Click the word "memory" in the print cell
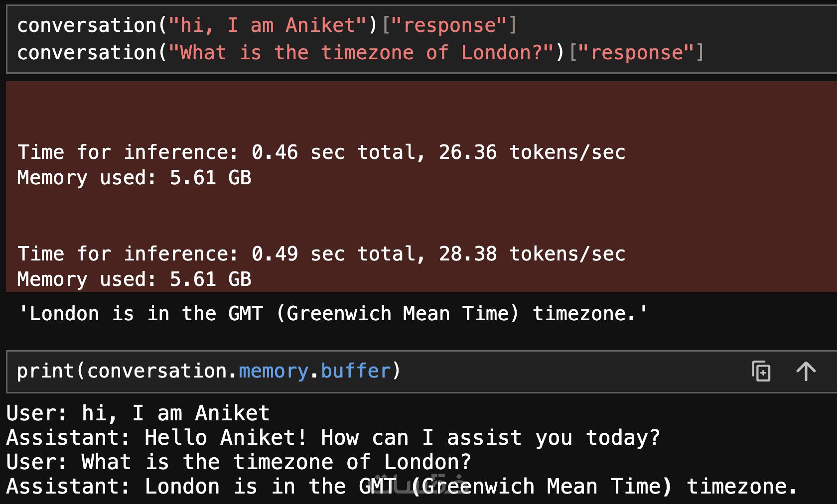837x504 pixels. [274, 371]
